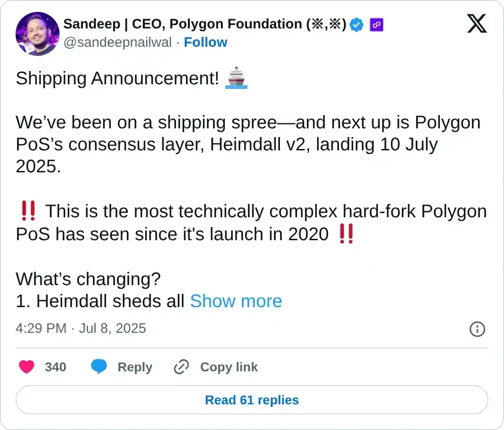This screenshot has width=504, height=430.
Task: Open the tweet info icon
Action: (477, 329)
